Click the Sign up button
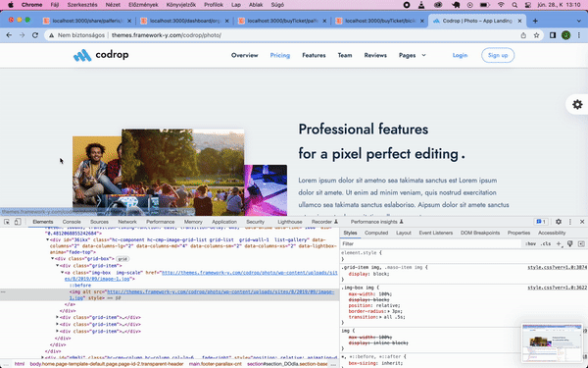588x368 pixels. click(x=498, y=55)
